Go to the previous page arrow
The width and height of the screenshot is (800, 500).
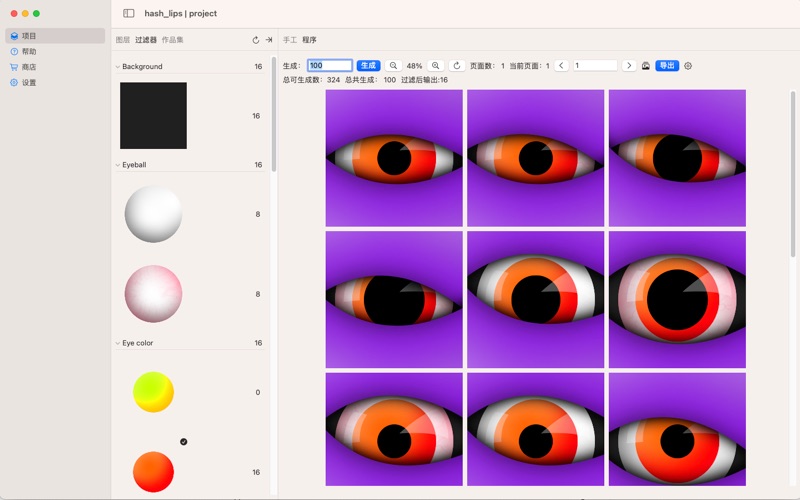click(x=562, y=66)
